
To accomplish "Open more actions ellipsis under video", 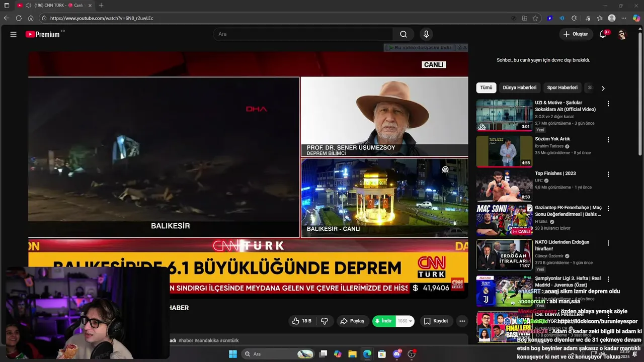I will (462, 321).
